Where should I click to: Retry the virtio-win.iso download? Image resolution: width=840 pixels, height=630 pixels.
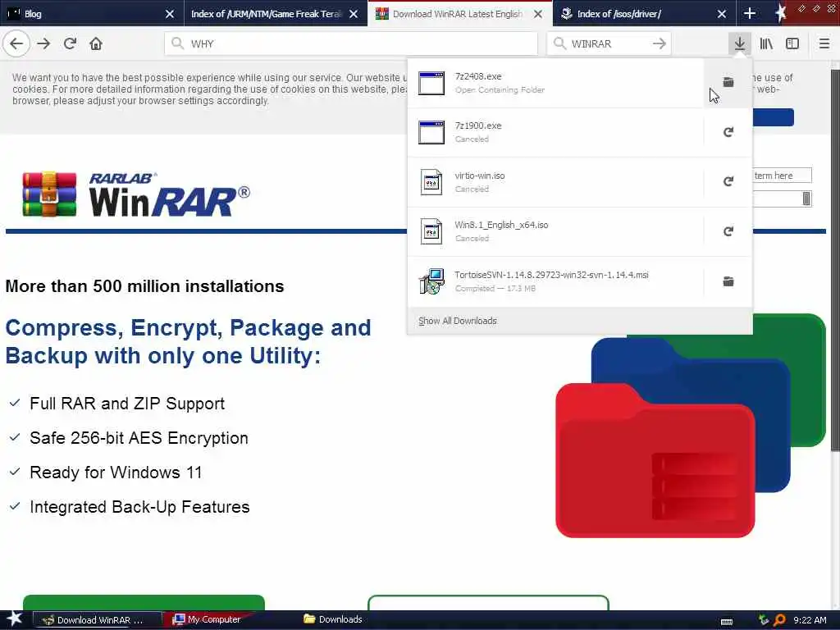pyautogui.click(x=728, y=181)
